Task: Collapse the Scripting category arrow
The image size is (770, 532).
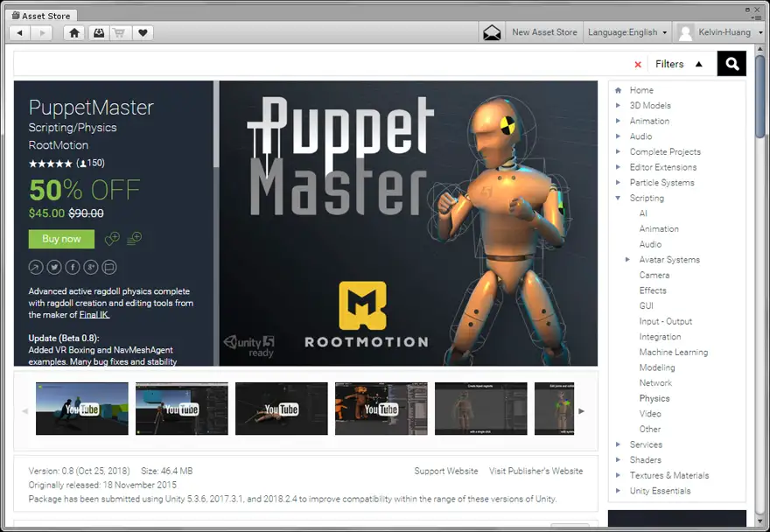Action: coord(619,198)
